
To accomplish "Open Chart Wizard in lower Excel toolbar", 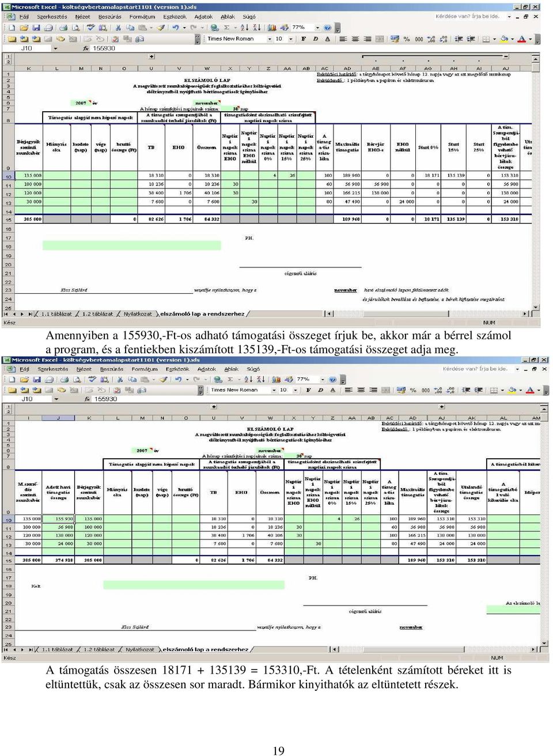I will [275, 379].
